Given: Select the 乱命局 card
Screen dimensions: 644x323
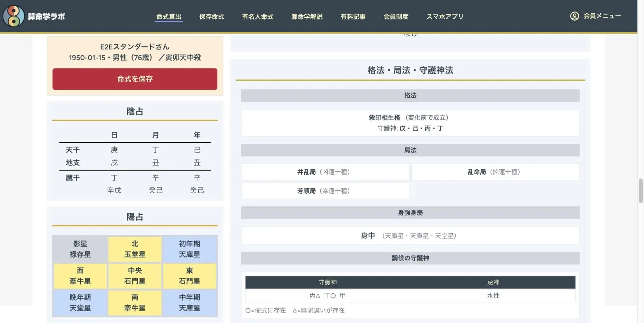Looking at the screenshot, I should click(495, 172).
